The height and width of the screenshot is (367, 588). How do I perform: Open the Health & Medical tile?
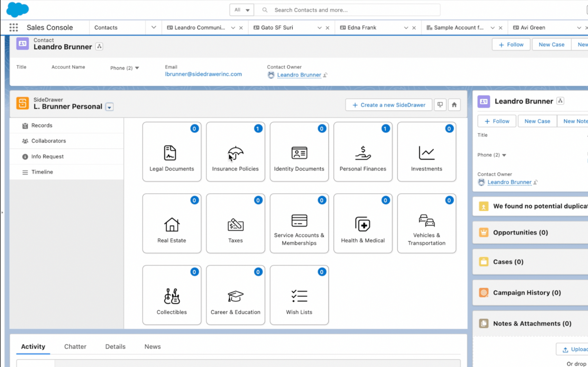[362, 224]
